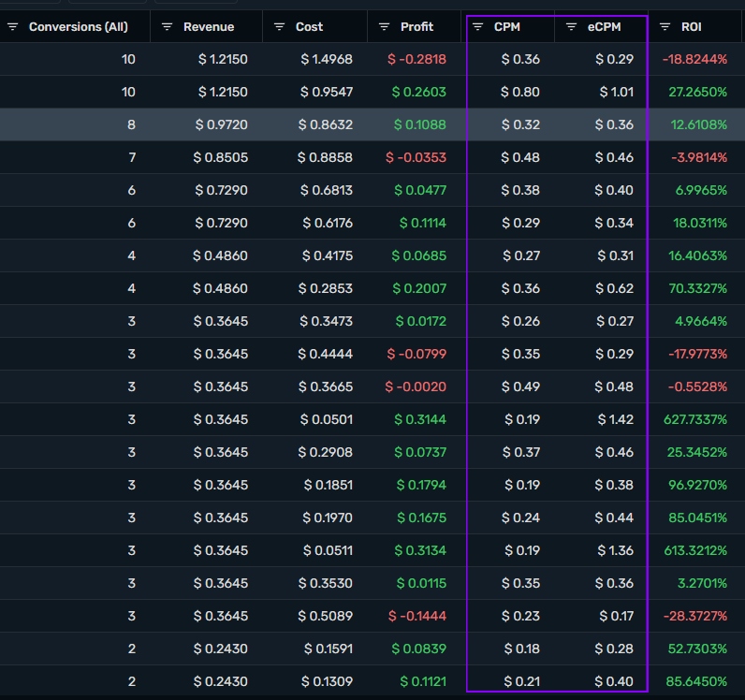
Task: Sort by the Profit column header text
Action: 416,27
